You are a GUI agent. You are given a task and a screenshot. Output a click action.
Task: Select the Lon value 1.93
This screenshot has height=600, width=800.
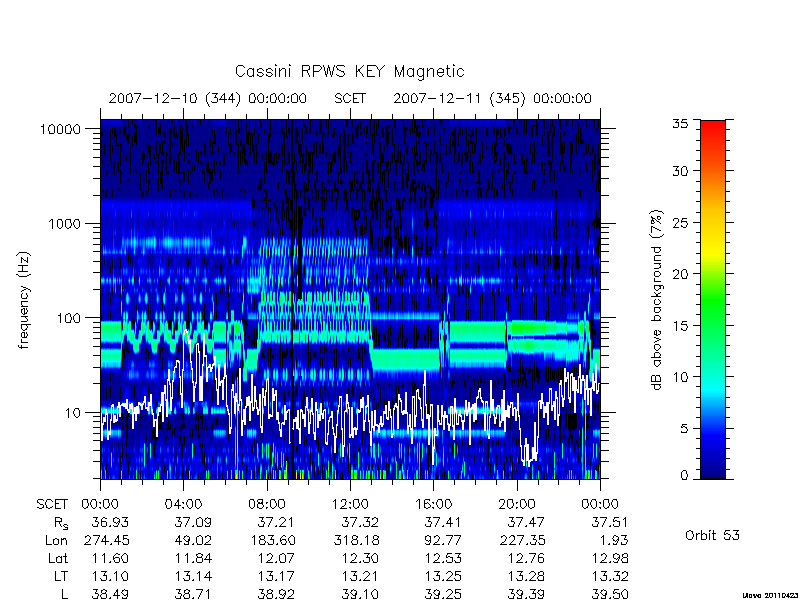(614, 540)
